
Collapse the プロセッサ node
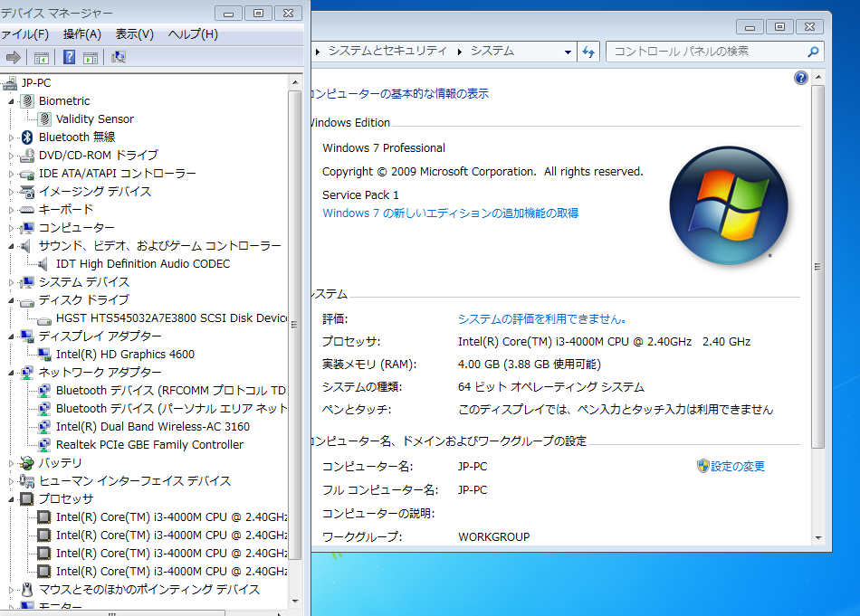click(11, 499)
